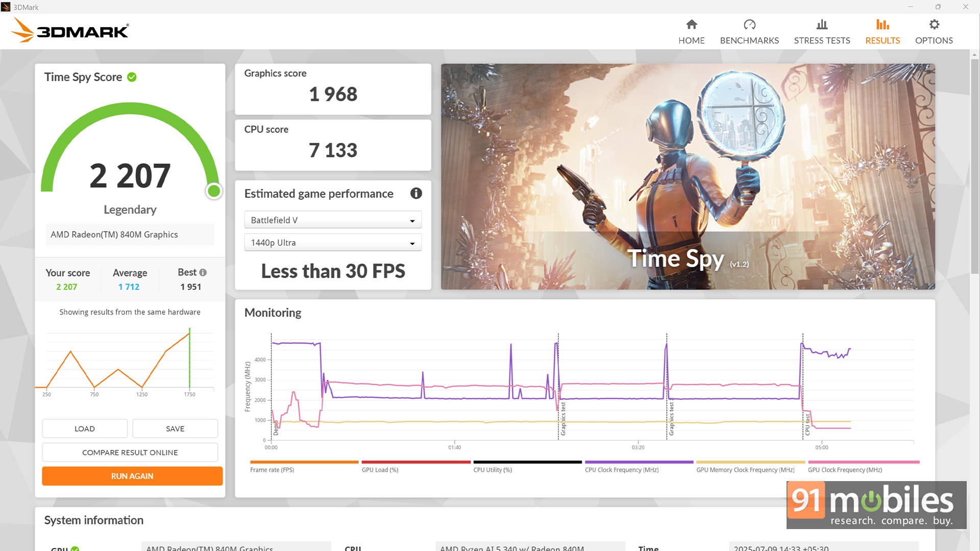980x551 pixels.
Task: Switch to the BENCHMARKS tab label
Action: 749,40
